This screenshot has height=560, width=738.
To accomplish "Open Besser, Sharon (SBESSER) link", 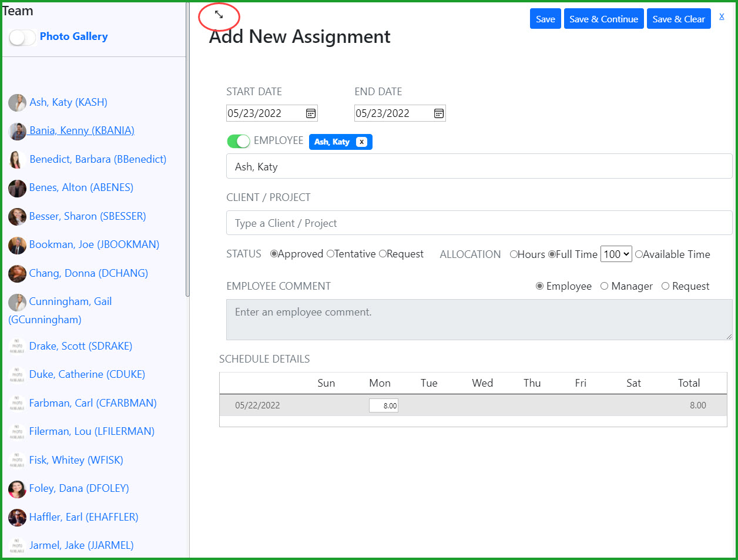I will coord(88,216).
